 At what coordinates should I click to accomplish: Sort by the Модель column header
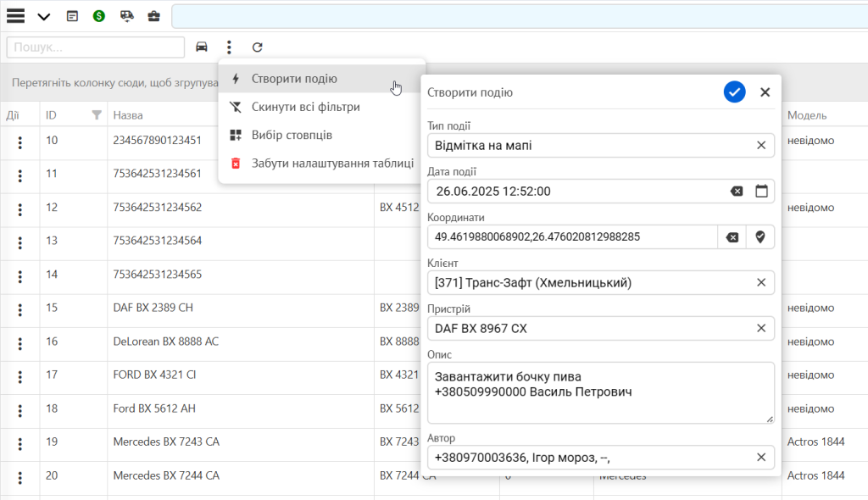(807, 115)
